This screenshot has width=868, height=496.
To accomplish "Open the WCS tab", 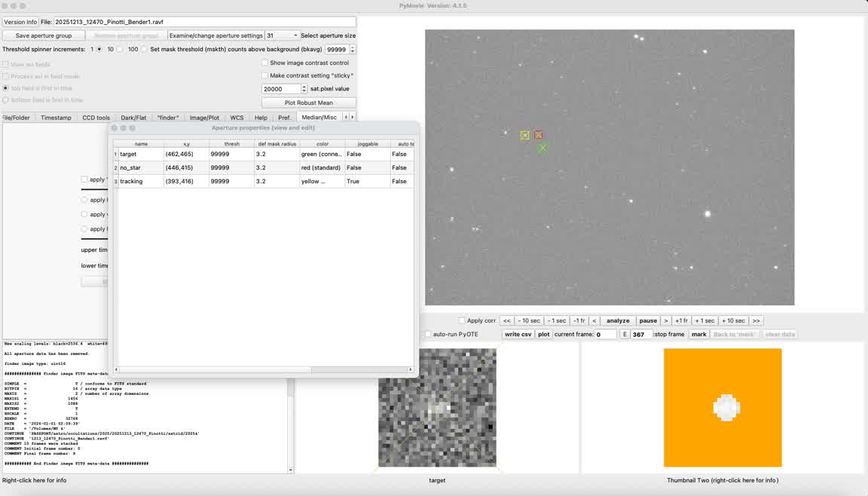I will (x=237, y=118).
